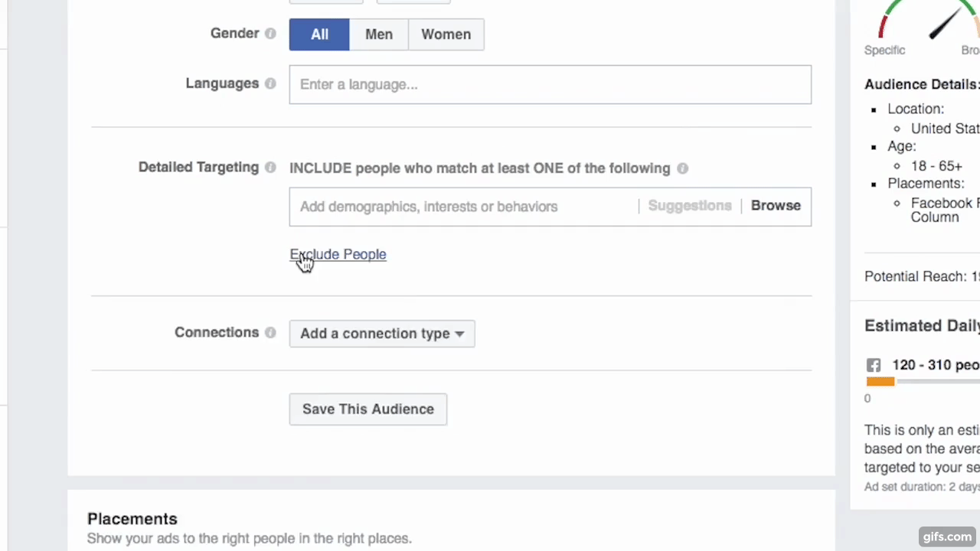Screen dimensions: 980x551
Task: Open Add a connection type dropdown
Action: (382, 334)
